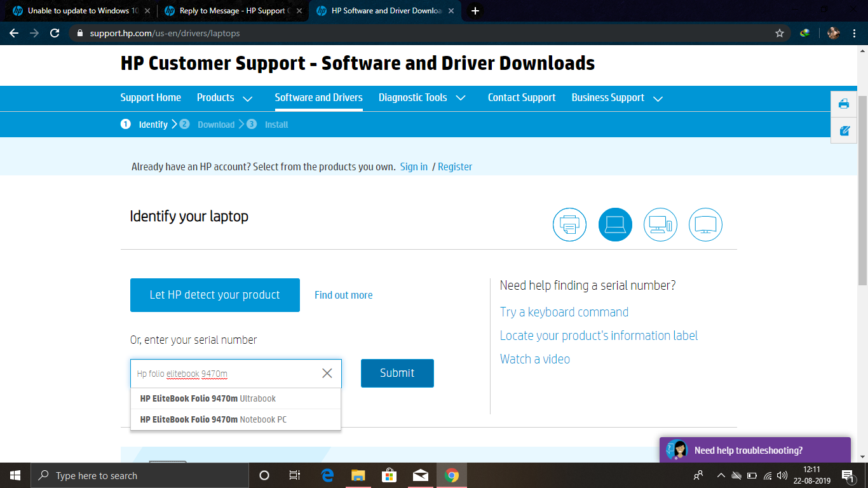Image resolution: width=868 pixels, height=488 pixels.
Task: Click the Sign in link
Action: tap(414, 166)
